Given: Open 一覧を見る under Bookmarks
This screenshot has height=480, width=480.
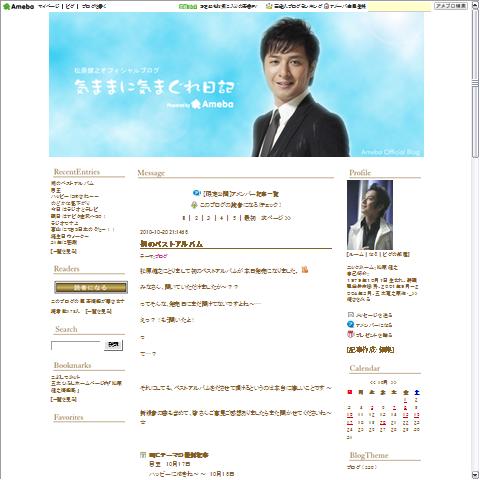Looking at the screenshot, I should (x=64, y=399).
